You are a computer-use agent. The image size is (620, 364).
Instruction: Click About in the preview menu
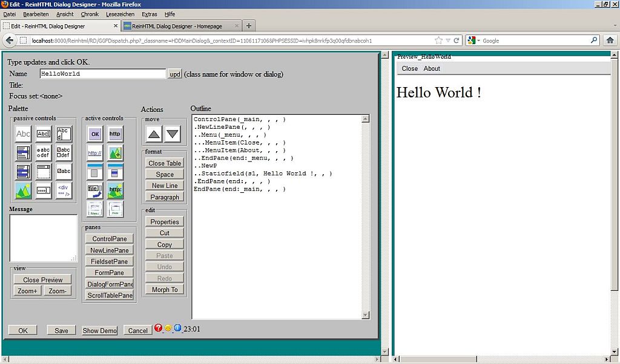click(x=432, y=68)
